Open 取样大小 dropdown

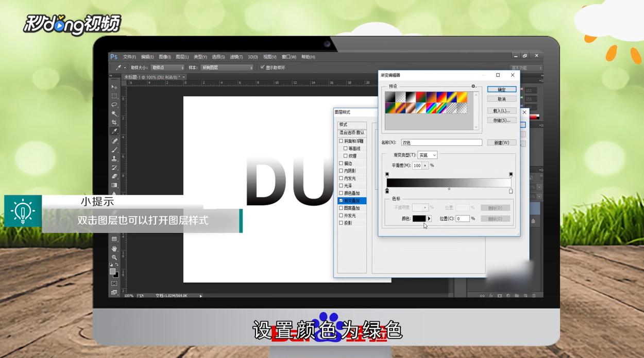click(x=167, y=68)
